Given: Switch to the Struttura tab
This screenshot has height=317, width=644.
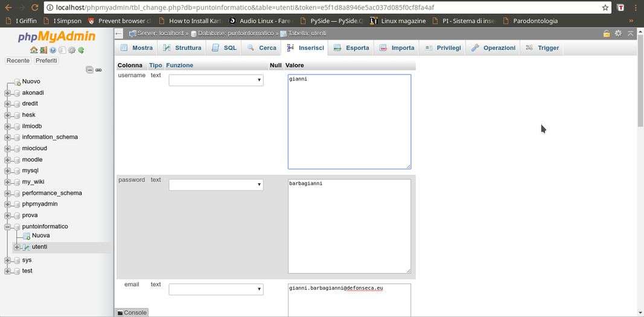Looking at the screenshot, I should 182,48.
